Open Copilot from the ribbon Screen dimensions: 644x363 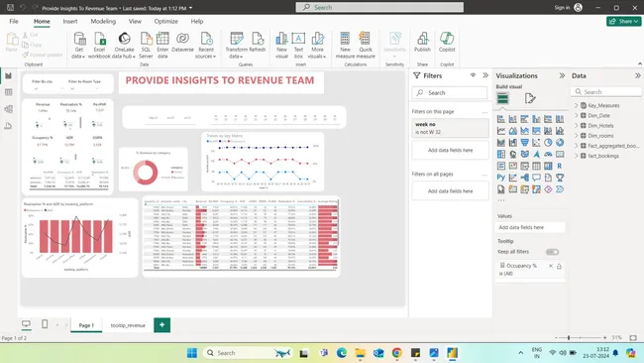447,43
